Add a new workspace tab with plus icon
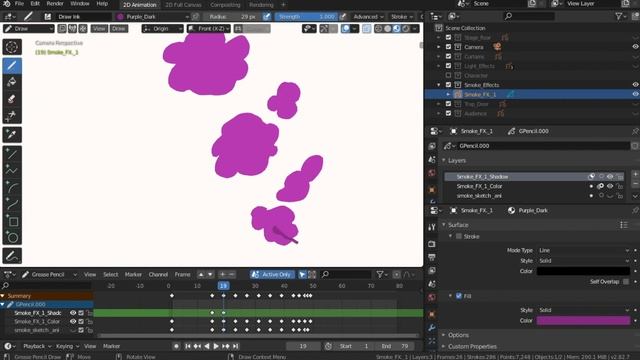Viewport: 640px width, 360px height. 283,5
